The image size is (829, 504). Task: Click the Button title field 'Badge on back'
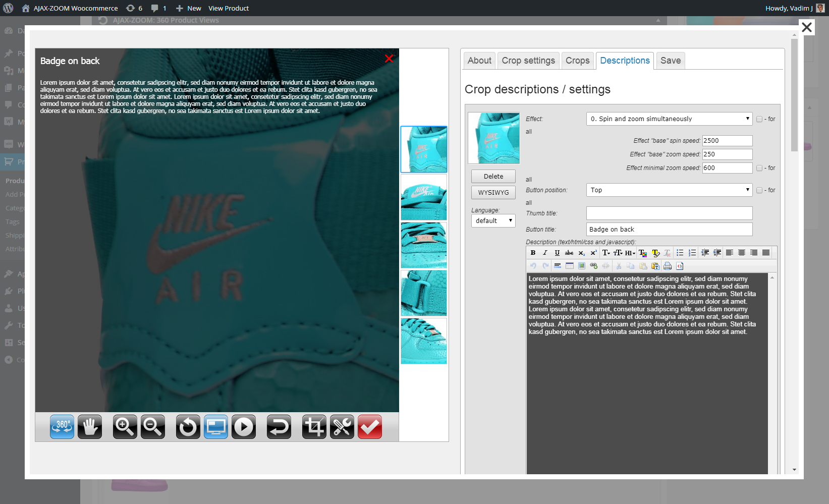click(669, 229)
